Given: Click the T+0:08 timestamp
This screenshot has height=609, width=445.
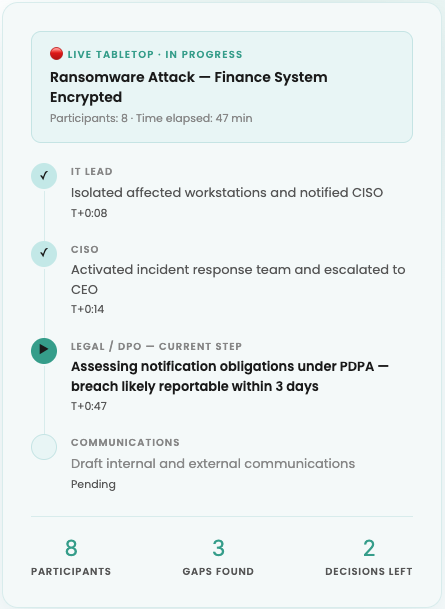Looking at the screenshot, I should pyautogui.click(x=89, y=213).
